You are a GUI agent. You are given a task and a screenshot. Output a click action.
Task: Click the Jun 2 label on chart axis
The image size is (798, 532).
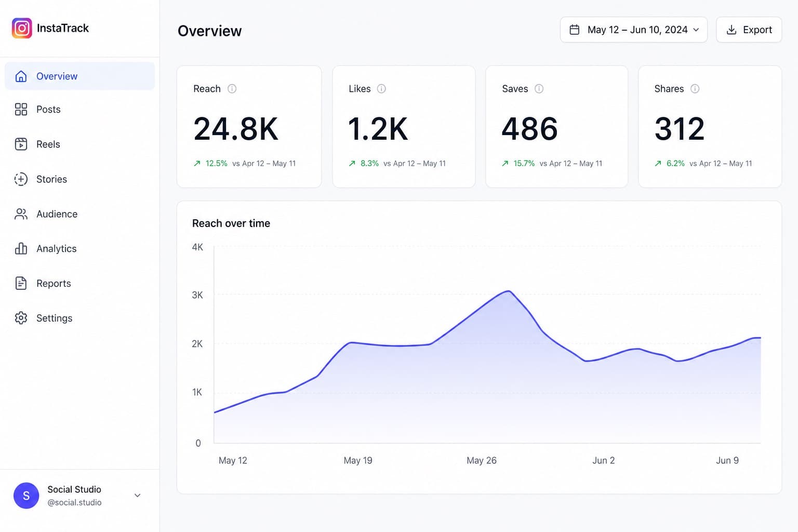coord(604,460)
